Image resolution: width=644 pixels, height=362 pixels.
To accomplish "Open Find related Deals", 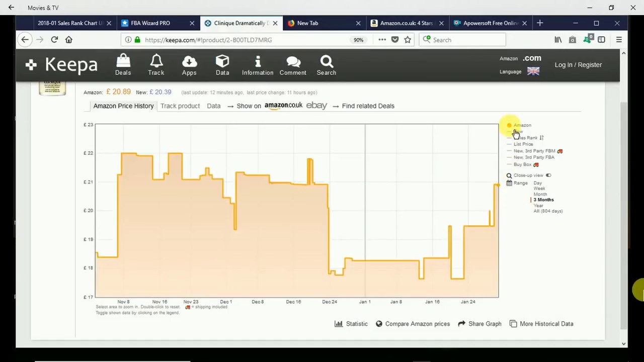I will [368, 106].
